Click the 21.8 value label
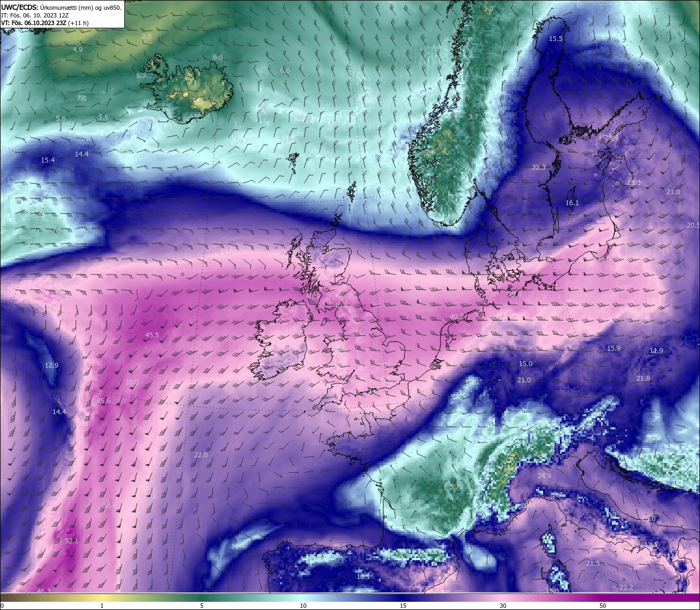The width and height of the screenshot is (700, 610). point(643,379)
